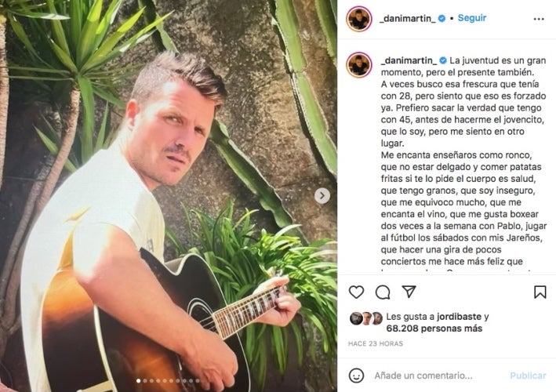Like the post with the heart icon
Viewport: 556px width, 392px height.
point(356,292)
